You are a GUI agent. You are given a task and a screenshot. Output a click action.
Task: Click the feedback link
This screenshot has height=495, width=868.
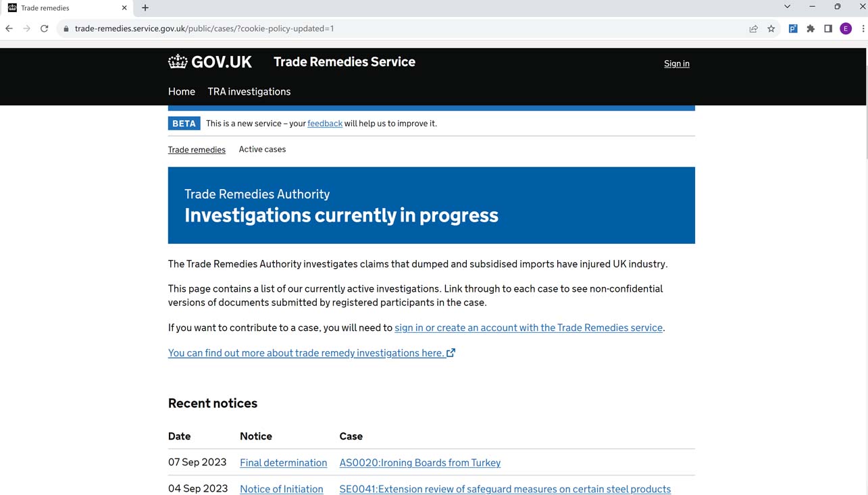(x=325, y=124)
